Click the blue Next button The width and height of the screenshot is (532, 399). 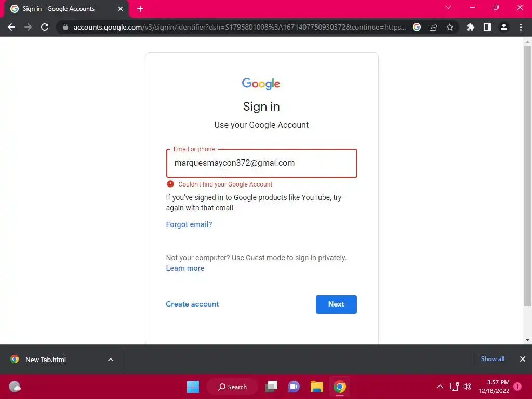(x=336, y=304)
